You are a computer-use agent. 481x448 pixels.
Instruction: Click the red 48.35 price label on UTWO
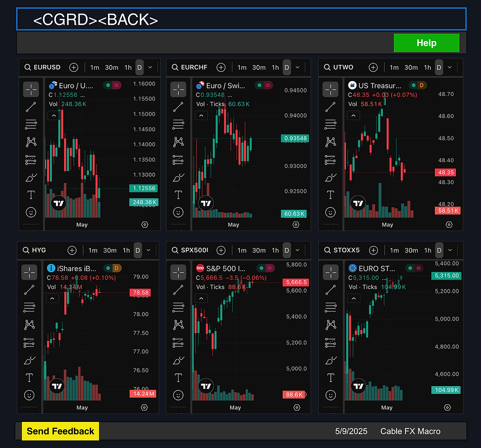[x=446, y=172]
